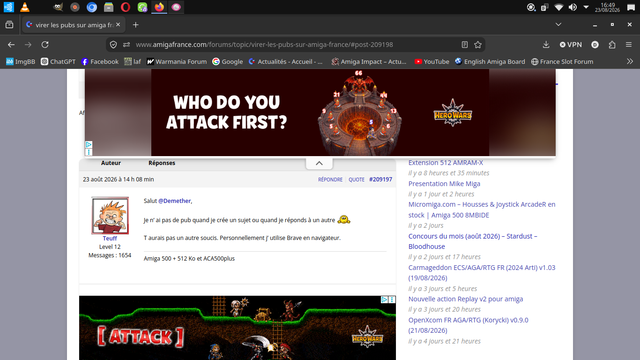The width and height of the screenshot is (640, 360).
Task: Open the France Slot Forum bookmark
Action: (562, 62)
